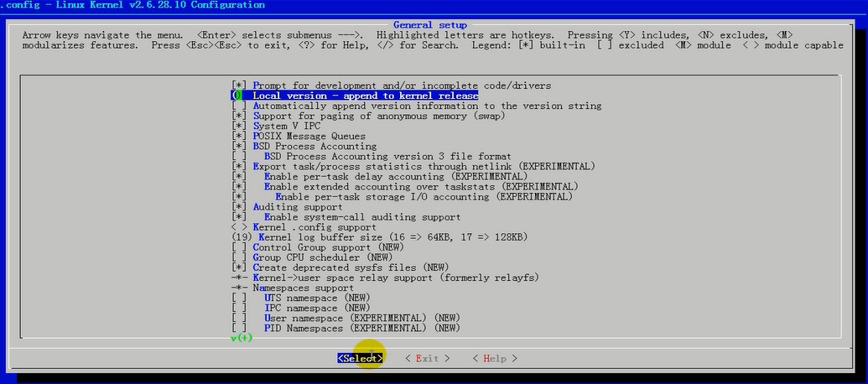Screen dimensions: 868x384
Task: Select Kernel->user space relay support row
Action: 385,278
